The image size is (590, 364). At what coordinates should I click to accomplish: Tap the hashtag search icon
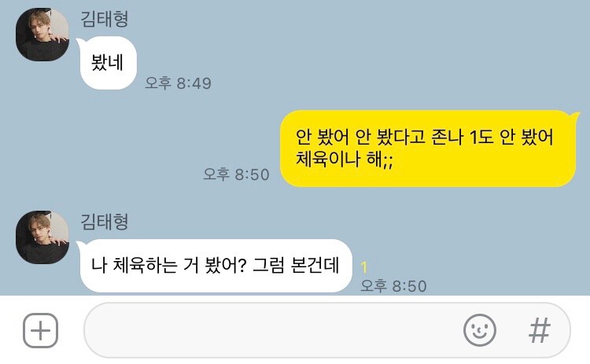(540, 330)
